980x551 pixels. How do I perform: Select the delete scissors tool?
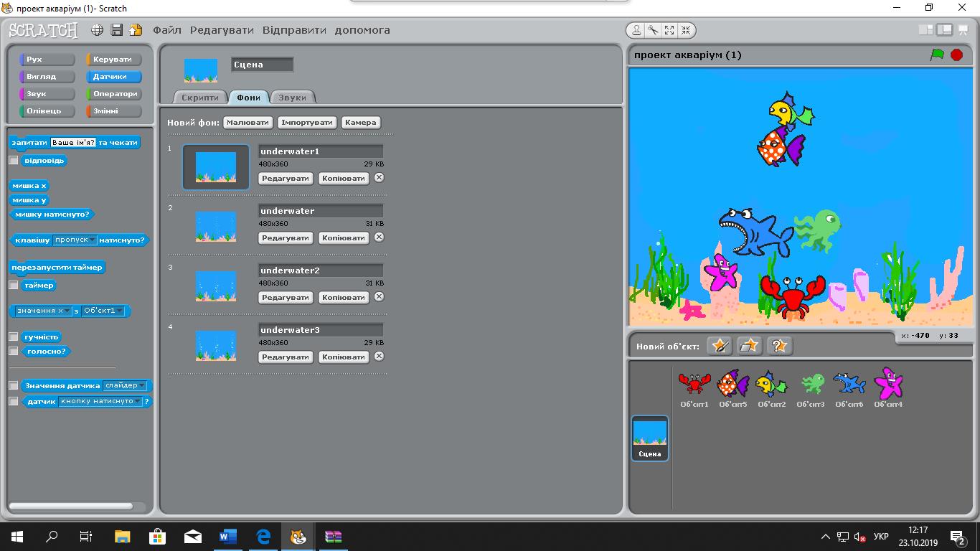(x=653, y=30)
